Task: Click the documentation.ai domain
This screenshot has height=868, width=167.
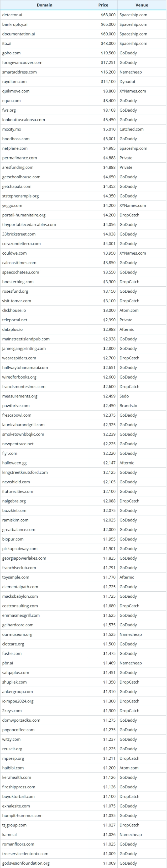Action: click(x=19, y=34)
